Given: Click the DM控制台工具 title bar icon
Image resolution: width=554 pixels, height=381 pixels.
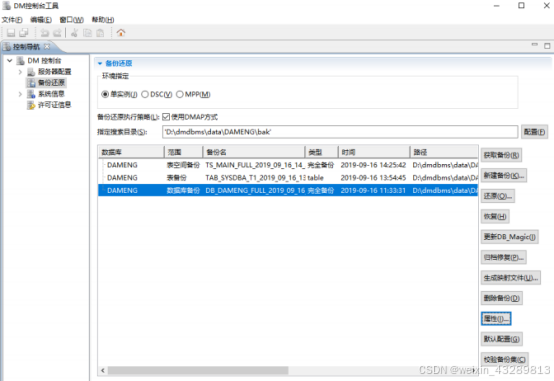Looking at the screenshot, I should click(6, 6).
